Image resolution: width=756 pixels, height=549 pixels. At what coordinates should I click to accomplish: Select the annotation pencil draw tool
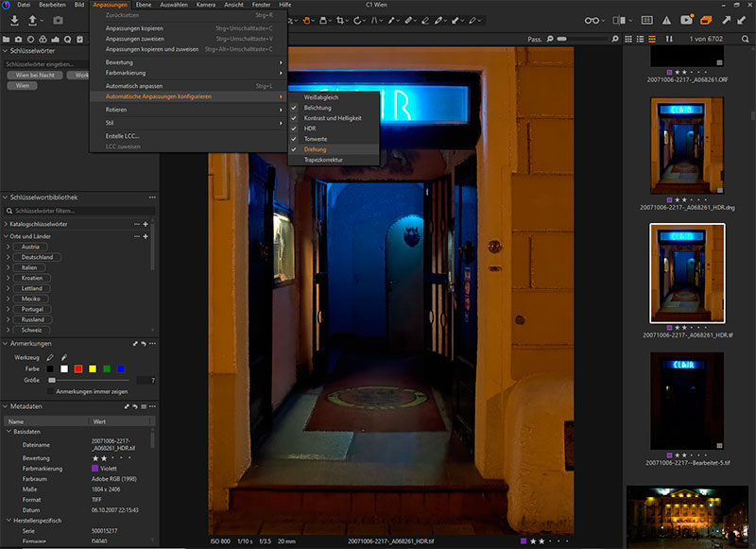[x=50, y=357]
